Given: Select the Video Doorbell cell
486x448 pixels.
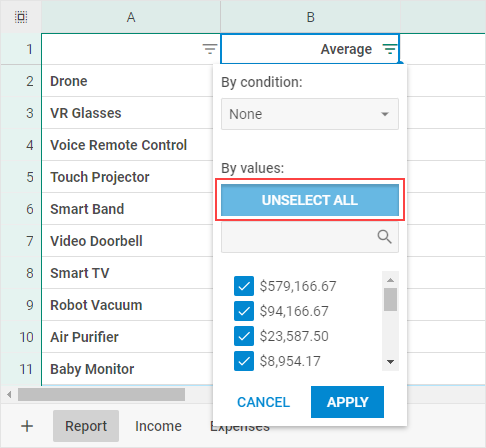Looking at the screenshot, I should point(127,241).
